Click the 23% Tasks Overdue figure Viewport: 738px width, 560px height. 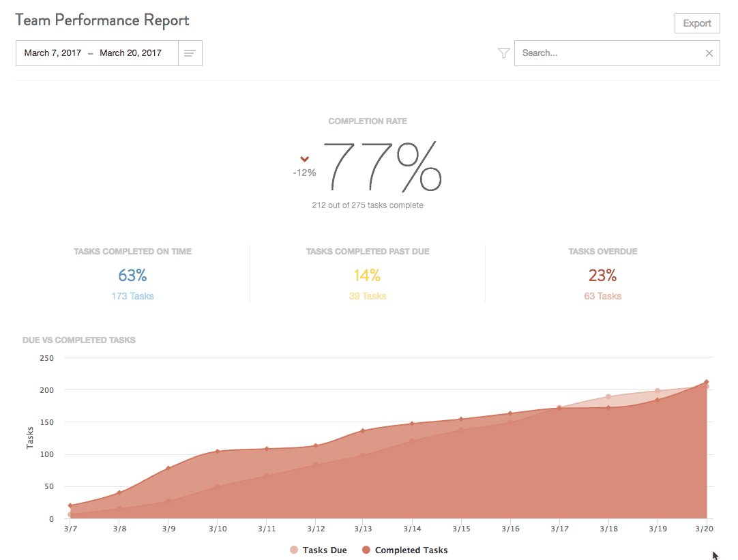602,275
